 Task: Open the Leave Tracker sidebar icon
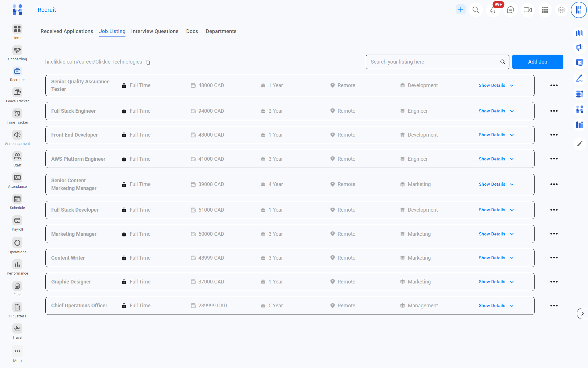tap(17, 92)
